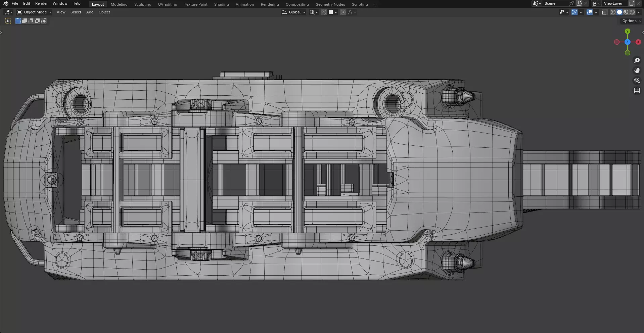Open the Edit menu
Image resolution: width=644 pixels, height=333 pixels.
(27, 3)
